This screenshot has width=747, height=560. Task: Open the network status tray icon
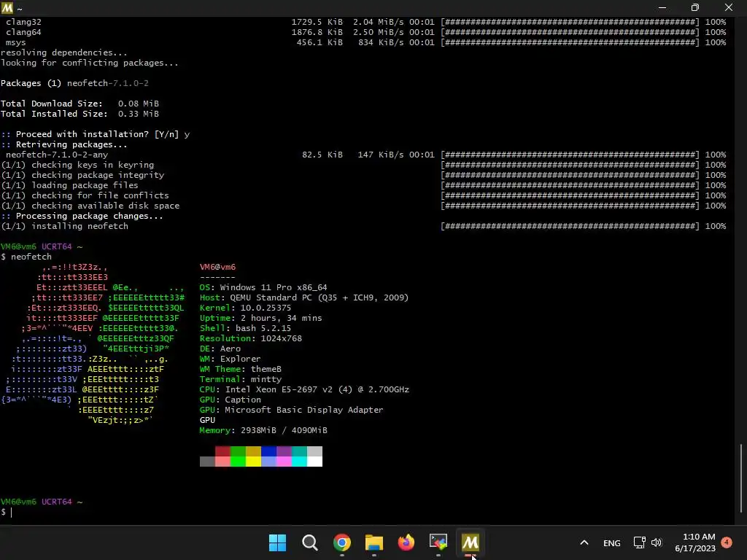pyautogui.click(x=639, y=542)
